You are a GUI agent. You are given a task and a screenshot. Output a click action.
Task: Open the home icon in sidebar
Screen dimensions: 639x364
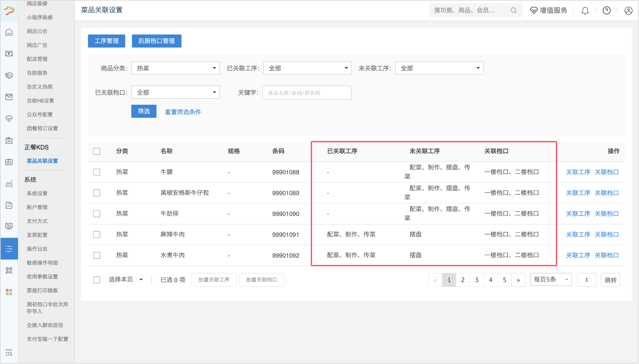pyautogui.click(x=9, y=32)
